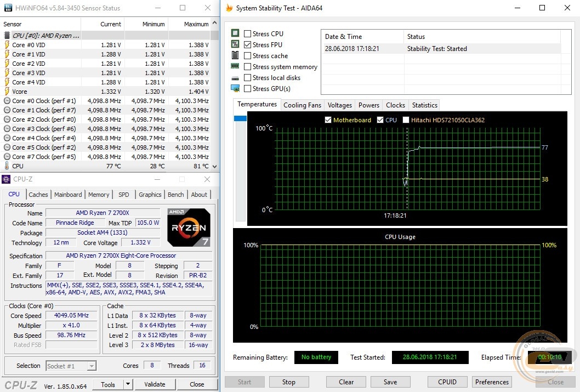Enable the Stress CPU checkbox
This screenshot has width=580, height=392.
point(247,33)
